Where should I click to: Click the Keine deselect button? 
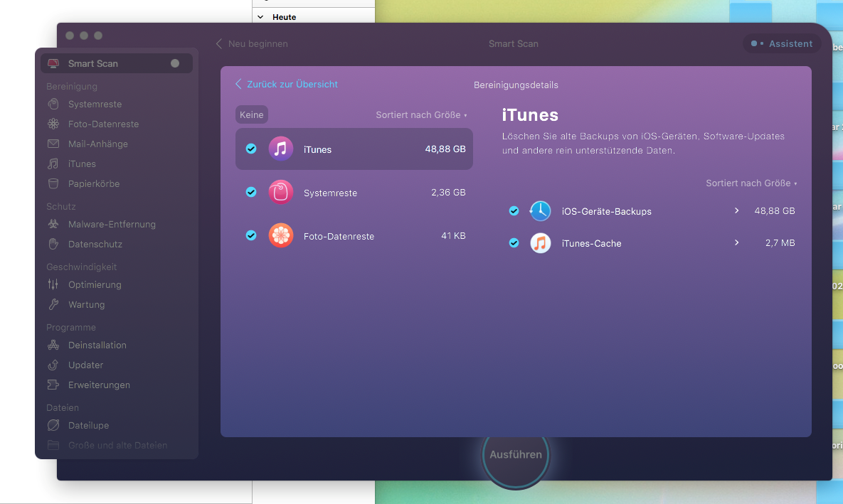click(252, 114)
